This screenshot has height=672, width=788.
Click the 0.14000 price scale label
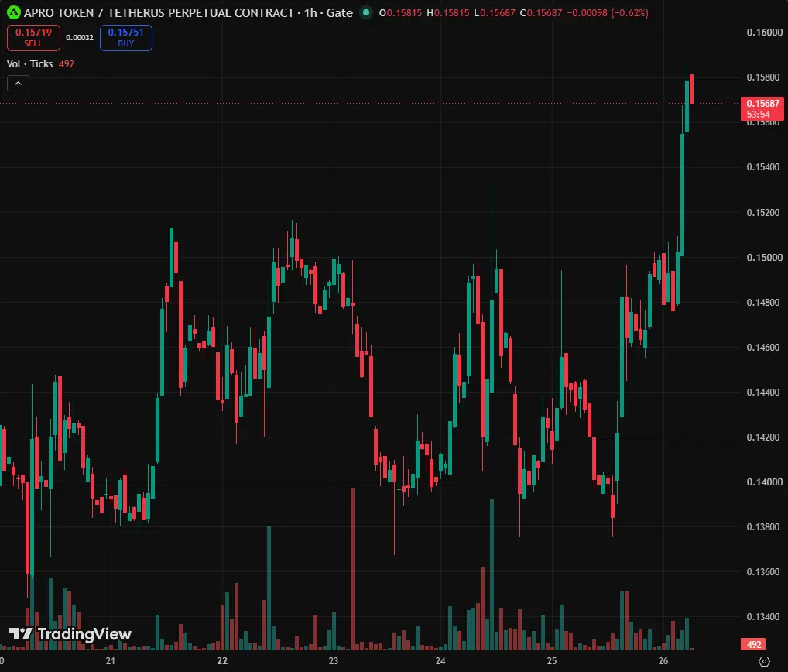[x=764, y=482]
